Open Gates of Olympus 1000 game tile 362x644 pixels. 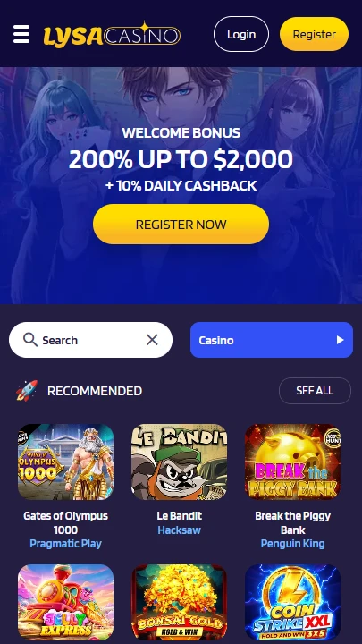(x=65, y=462)
